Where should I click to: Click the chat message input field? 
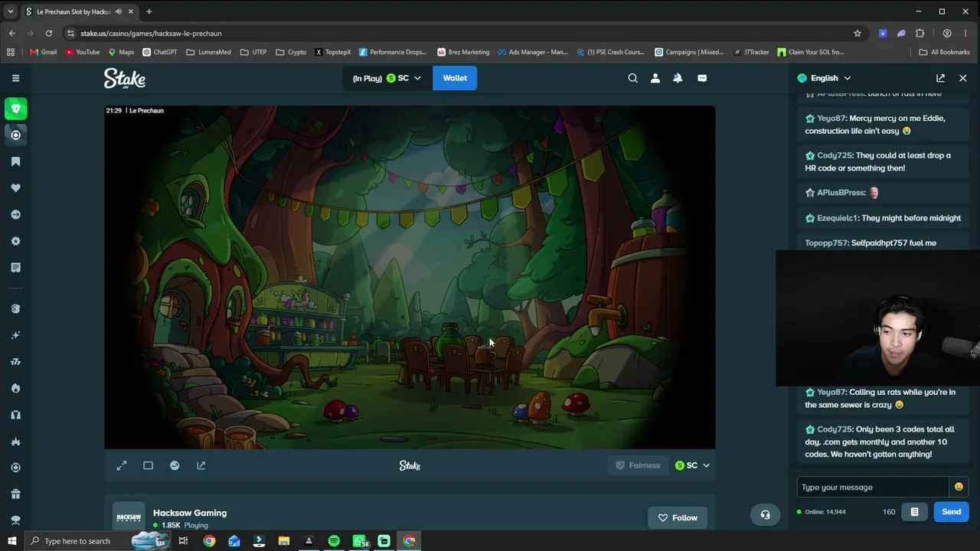[x=872, y=487]
